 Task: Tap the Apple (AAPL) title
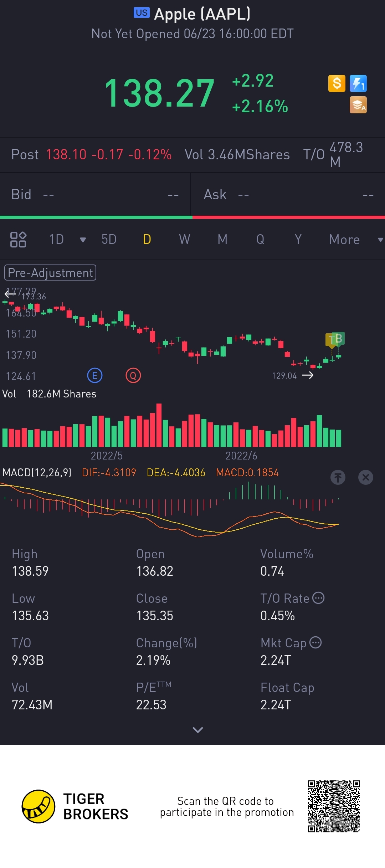pyautogui.click(x=202, y=14)
